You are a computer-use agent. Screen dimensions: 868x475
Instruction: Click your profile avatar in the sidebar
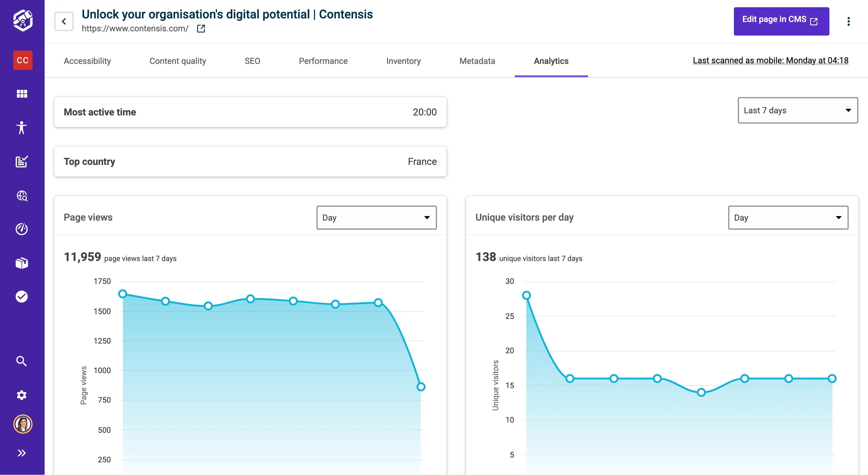(22, 424)
